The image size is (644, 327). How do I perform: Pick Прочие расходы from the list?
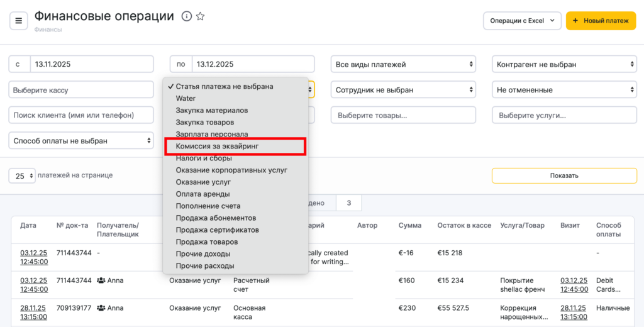click(205, 265)
